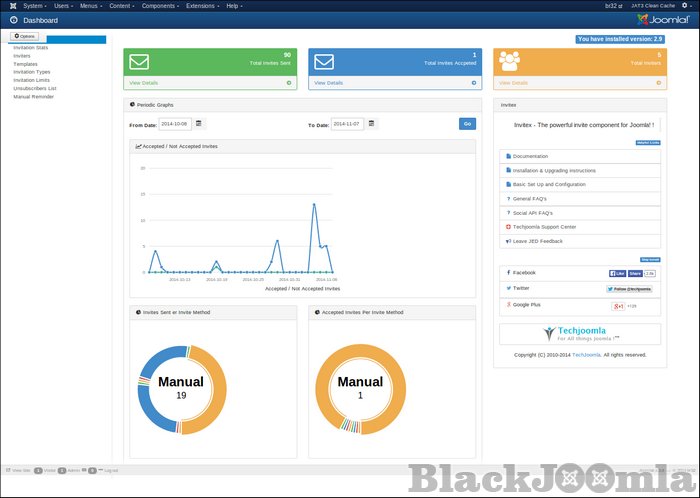Open the To Date calendar picker icon
This screenshot has height=498, width=700.
pyautogui.click(x=372, y=124)
